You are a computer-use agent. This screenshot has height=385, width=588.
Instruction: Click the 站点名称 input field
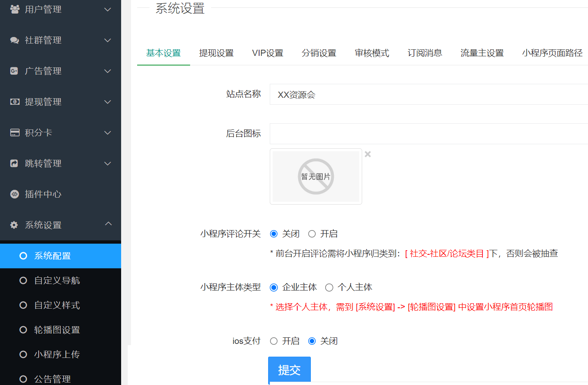[x=370, y=95]
